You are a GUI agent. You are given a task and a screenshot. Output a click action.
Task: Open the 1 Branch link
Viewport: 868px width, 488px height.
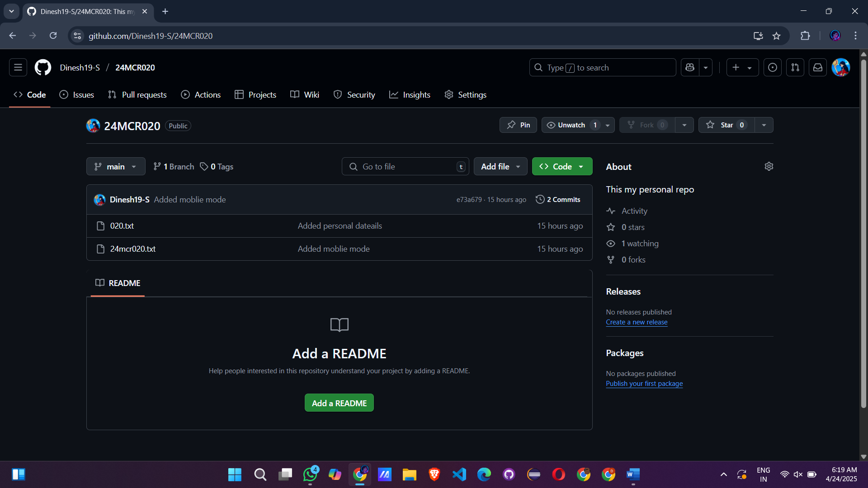[174, 167]
